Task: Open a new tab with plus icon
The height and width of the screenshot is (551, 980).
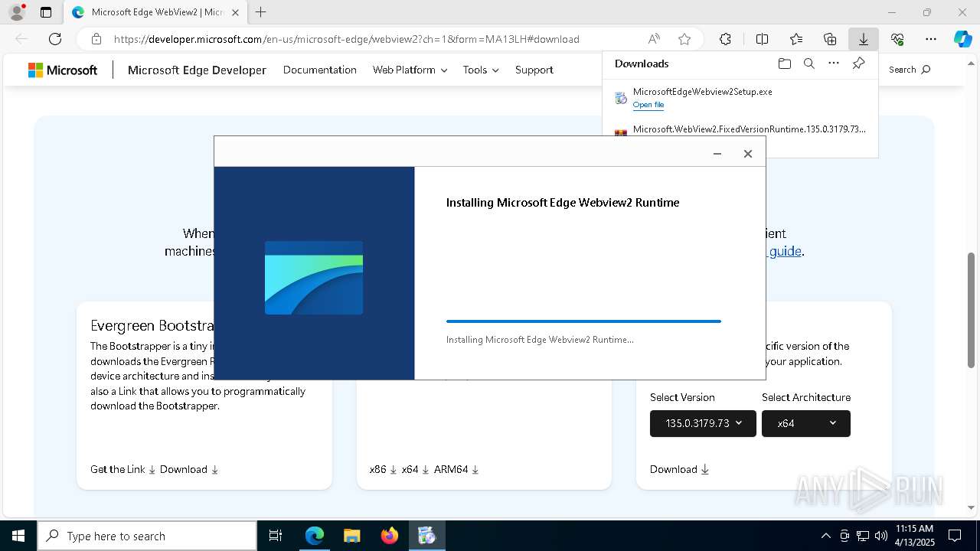Action: click(261, 12)
